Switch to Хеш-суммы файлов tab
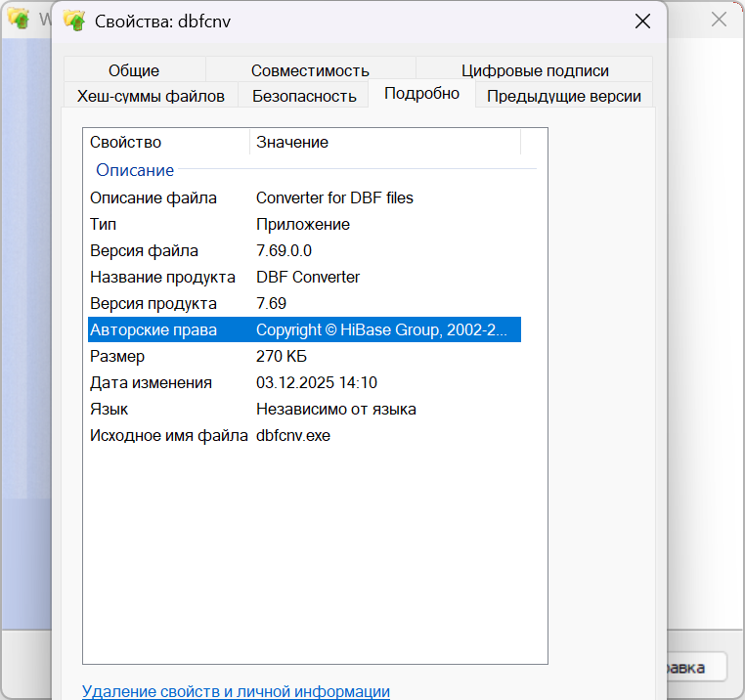Viewport: 745px width, 700px height. coord(151,96)
